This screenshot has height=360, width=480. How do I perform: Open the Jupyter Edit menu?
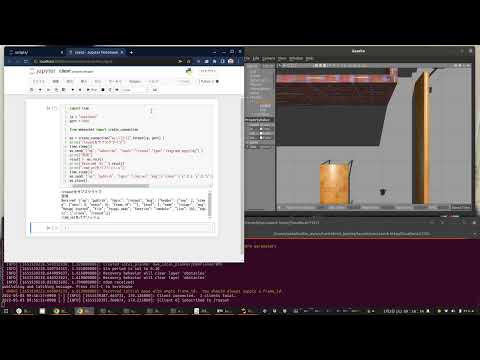pyautogui.click(x=56, y=81)
